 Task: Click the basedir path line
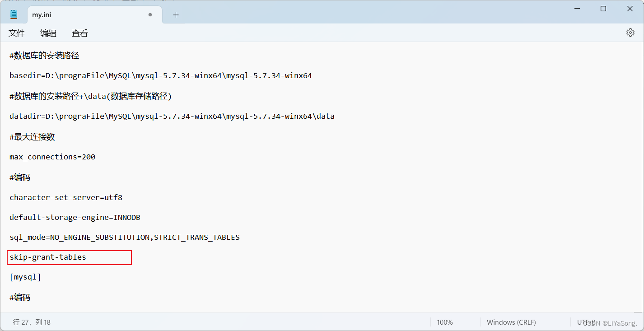tap(161, 75)
